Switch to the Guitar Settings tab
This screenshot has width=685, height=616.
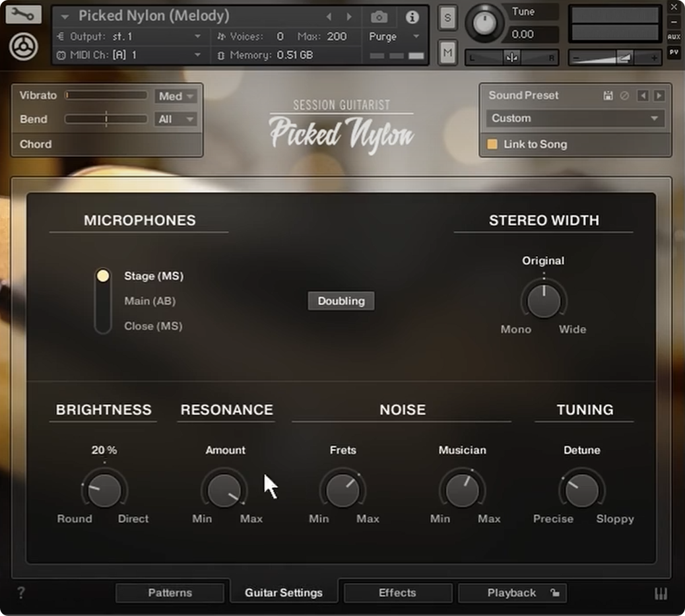284,593
